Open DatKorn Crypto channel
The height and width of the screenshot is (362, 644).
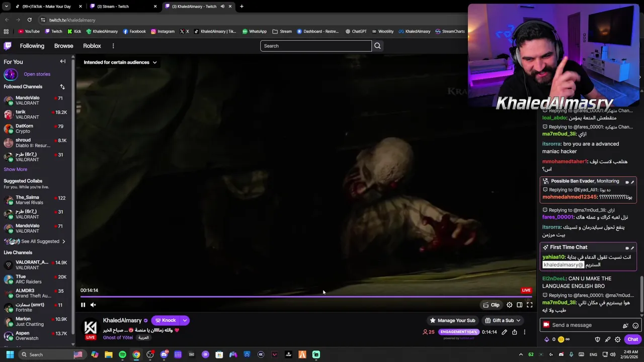36,129
